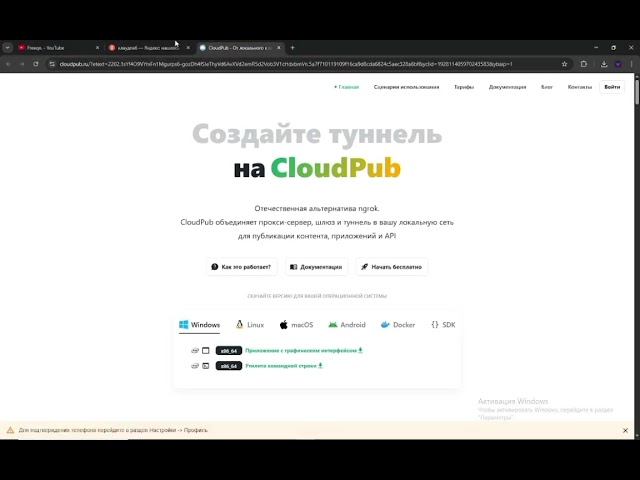Click rocket icon on Начать бесплатно
Image resolution: width=640 pixels, height=480 pixels.
point(364,267)
